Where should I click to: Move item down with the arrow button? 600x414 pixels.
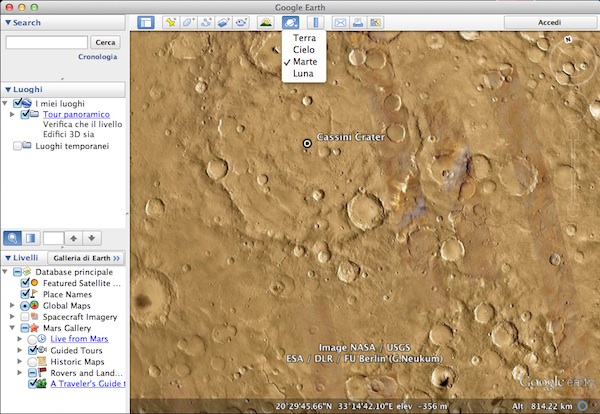91,238
